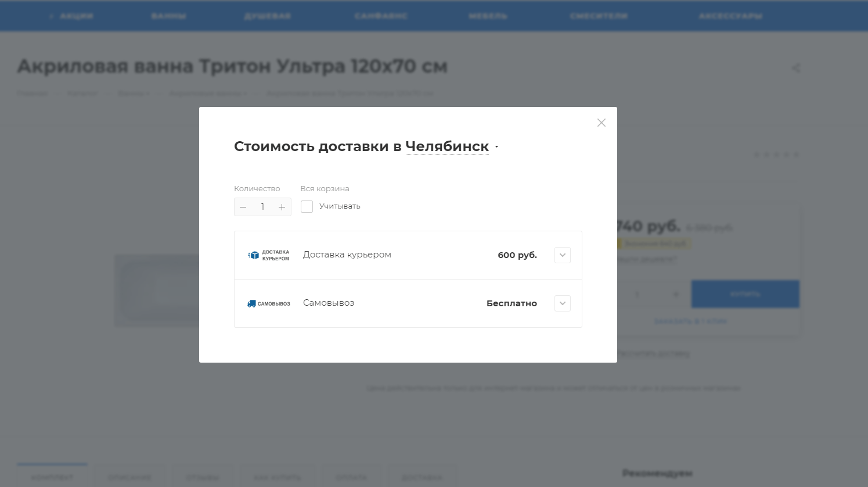Click the quantity input field in the popup
This screenshot has height=487, width=868.
(262, 207)
